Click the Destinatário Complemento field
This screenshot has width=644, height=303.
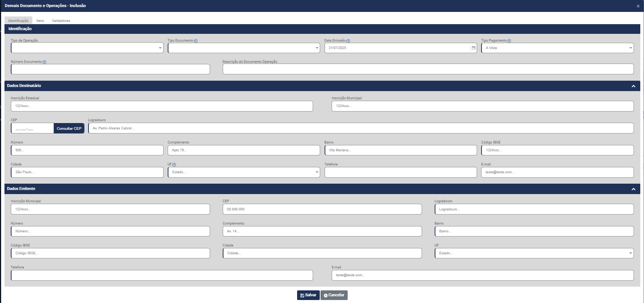tap(244, 150)
